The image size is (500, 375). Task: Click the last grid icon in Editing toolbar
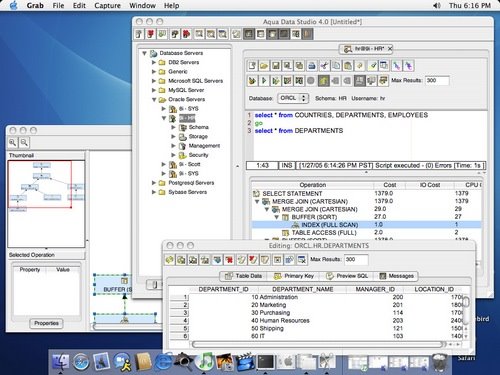click(x=302, y=259)
